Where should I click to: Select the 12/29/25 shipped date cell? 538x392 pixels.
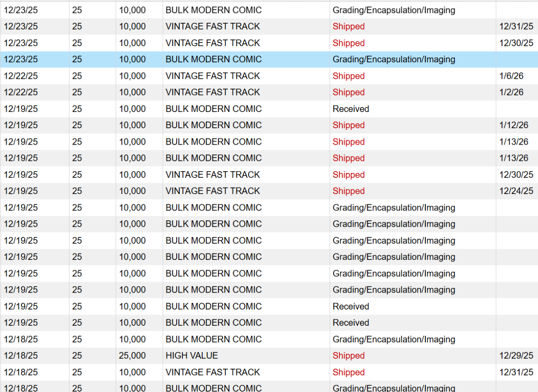(x=516, y=356)
